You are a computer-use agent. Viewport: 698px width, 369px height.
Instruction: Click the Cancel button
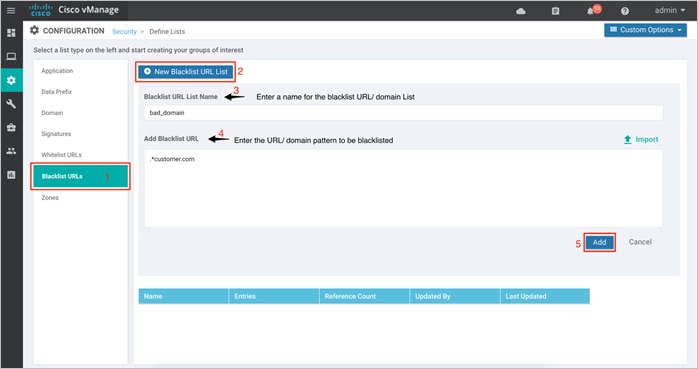pyautogui.click(x=640, y=242)
